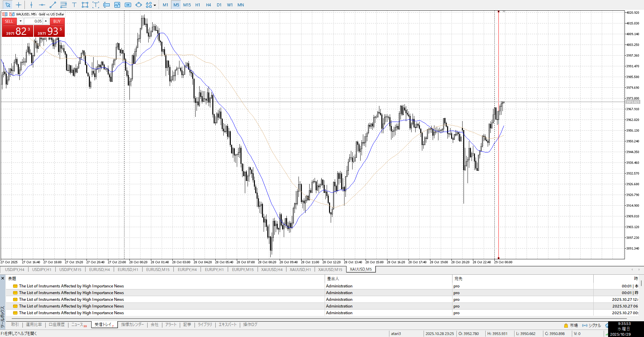Expand the graphical objects dropdown arrow
The height and width of the screenshot is (337, 644).
(x=155, y=5)
